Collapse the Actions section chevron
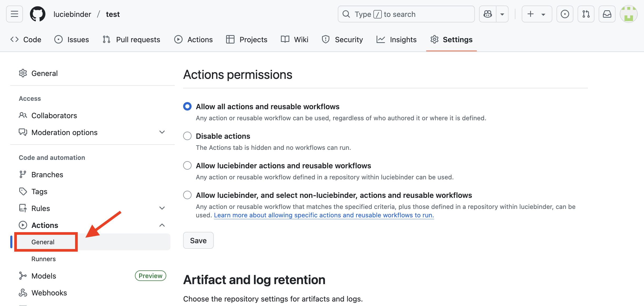The image size is (644, 306). click(x=162, y=225)
